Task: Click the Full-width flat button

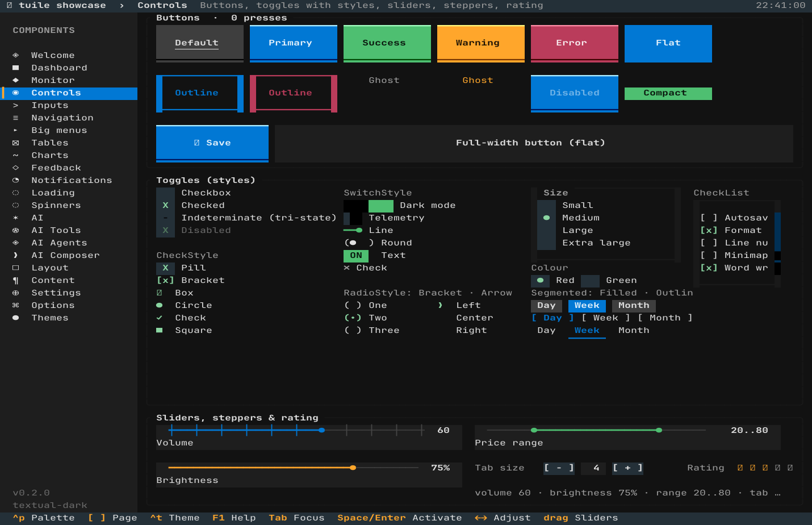Action: pos(534,143)
